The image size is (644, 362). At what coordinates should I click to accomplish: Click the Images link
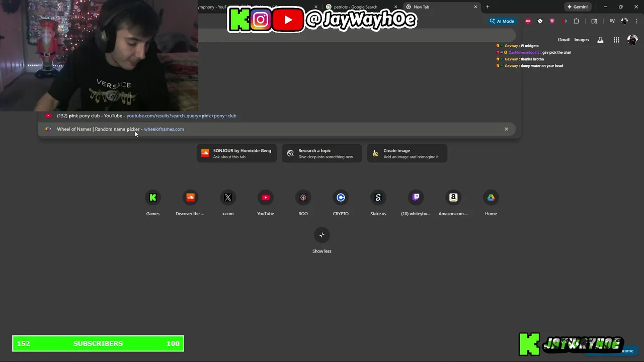582,40
